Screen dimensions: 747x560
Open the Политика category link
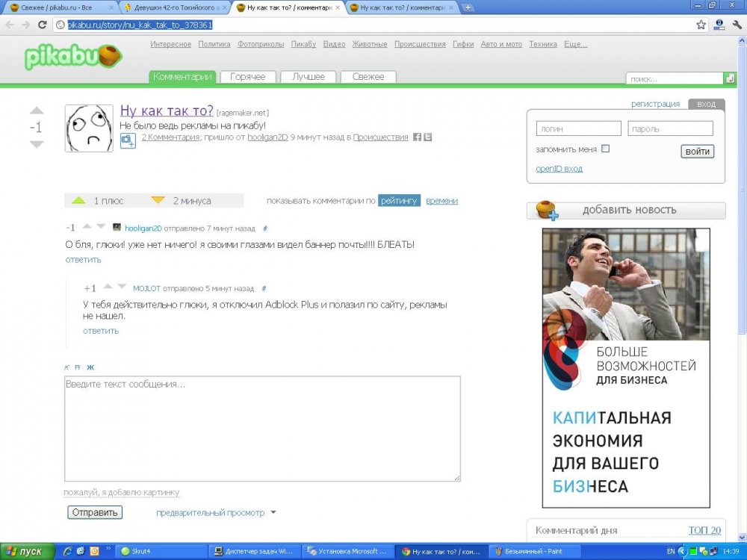214,44
